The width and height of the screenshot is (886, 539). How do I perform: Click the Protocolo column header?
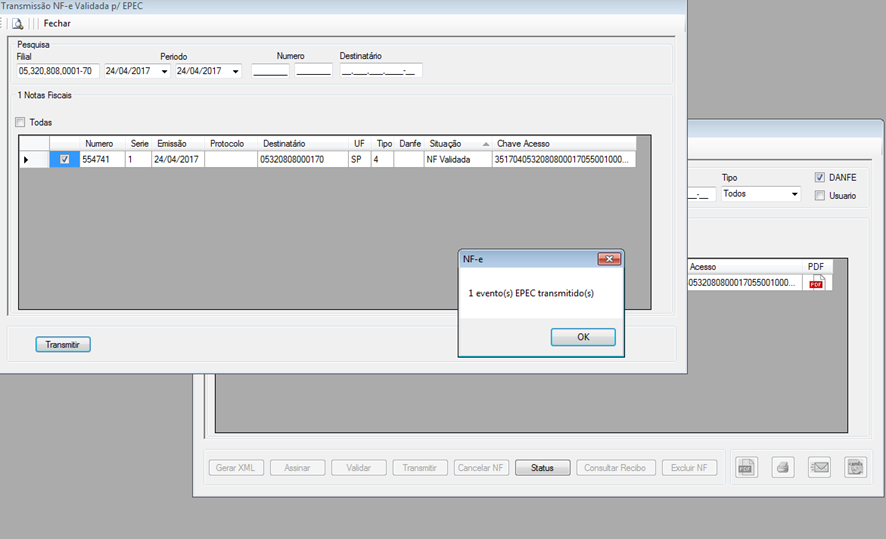231,144
